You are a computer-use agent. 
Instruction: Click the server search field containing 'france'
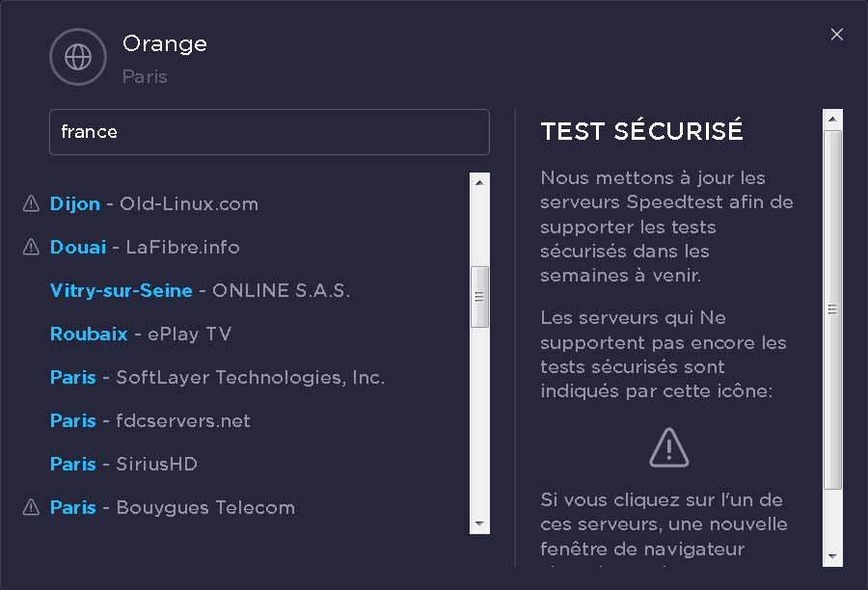(x=269, y=132)
